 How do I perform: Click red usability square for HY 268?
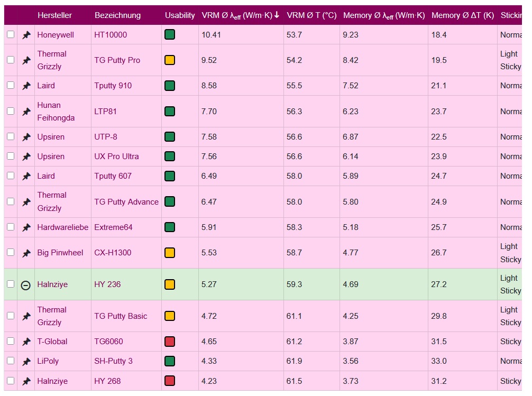pyautogui.click(x=170, y=381)
